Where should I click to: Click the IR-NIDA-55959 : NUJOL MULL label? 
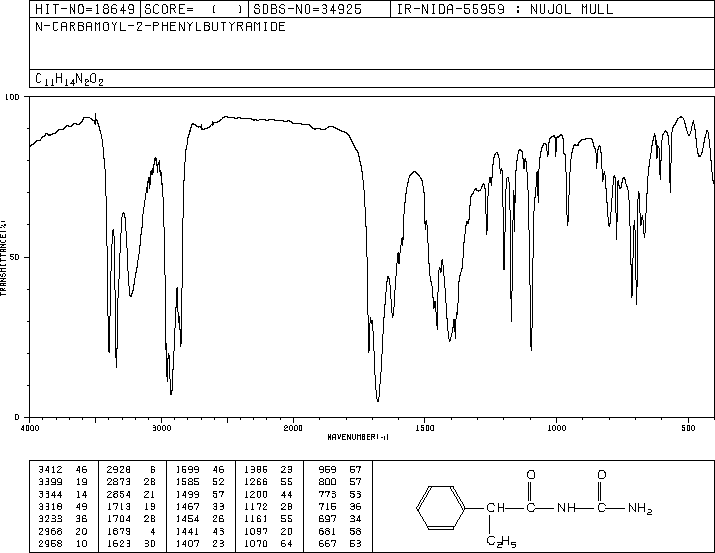(x=505, y=9)
